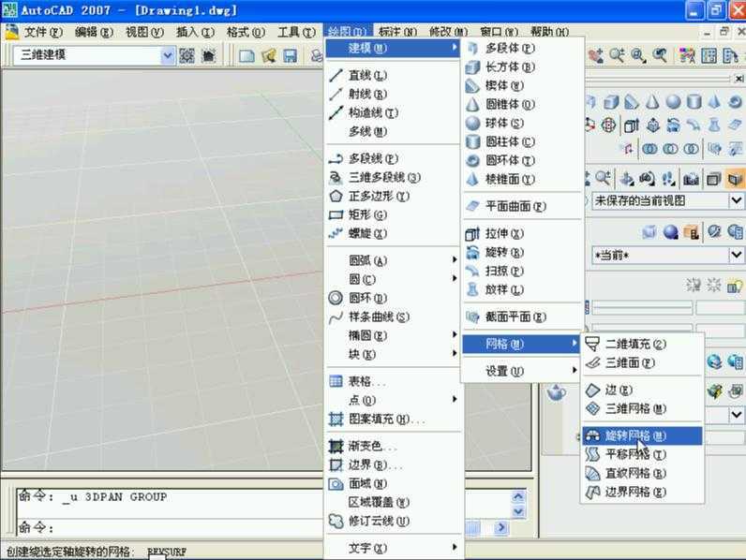Screen dimensions: 746x560
Task: Draw a 多段线 (P) polyline
Action: pos(393,158)
